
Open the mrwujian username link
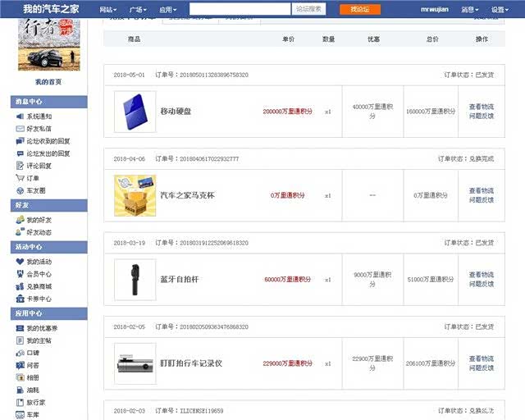(435, 9)
